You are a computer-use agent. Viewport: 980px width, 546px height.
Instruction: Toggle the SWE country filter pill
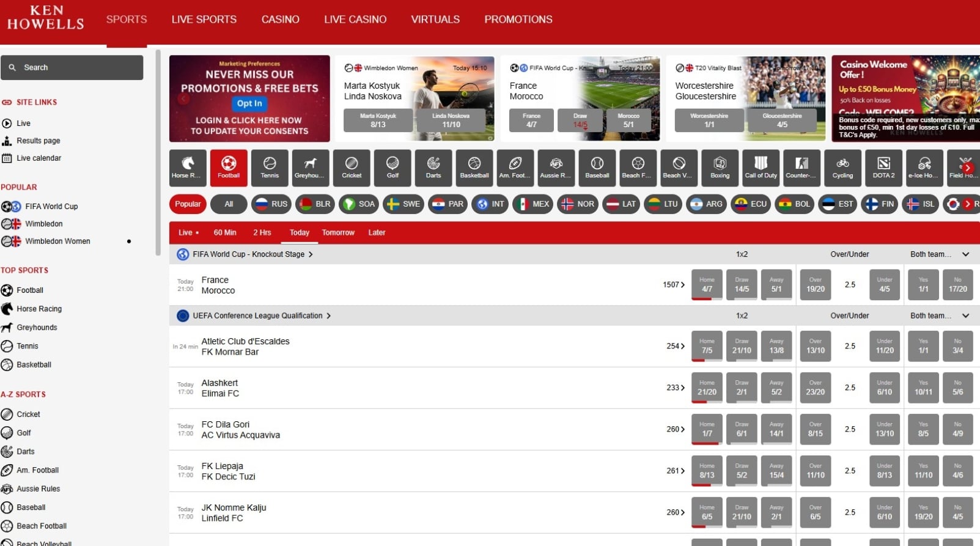click(x=403, y=204)
